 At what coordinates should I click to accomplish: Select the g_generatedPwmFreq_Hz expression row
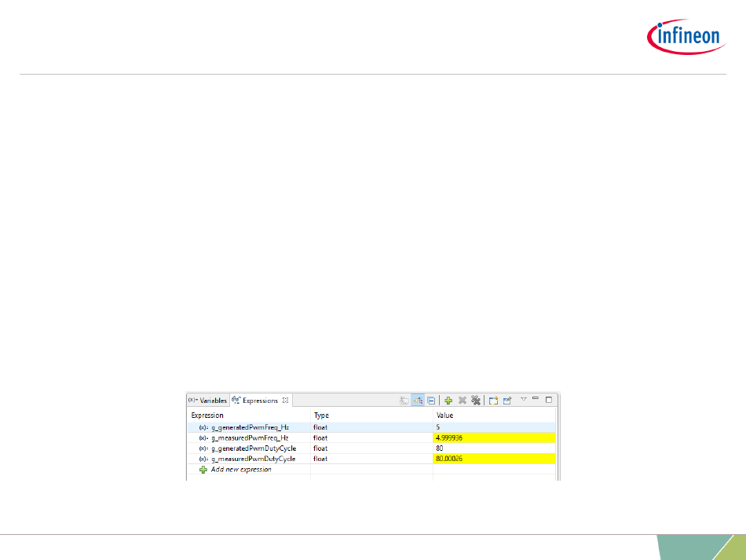(x=371, y=427)
